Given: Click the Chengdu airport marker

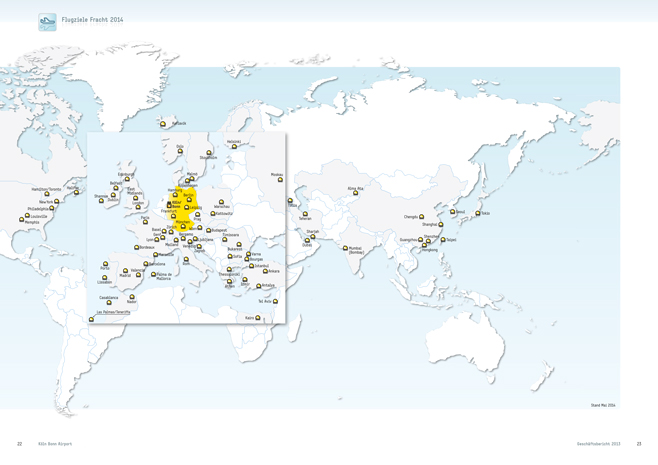Looking at the screenshot, I should pyautogui.click(x=421, y=217).
